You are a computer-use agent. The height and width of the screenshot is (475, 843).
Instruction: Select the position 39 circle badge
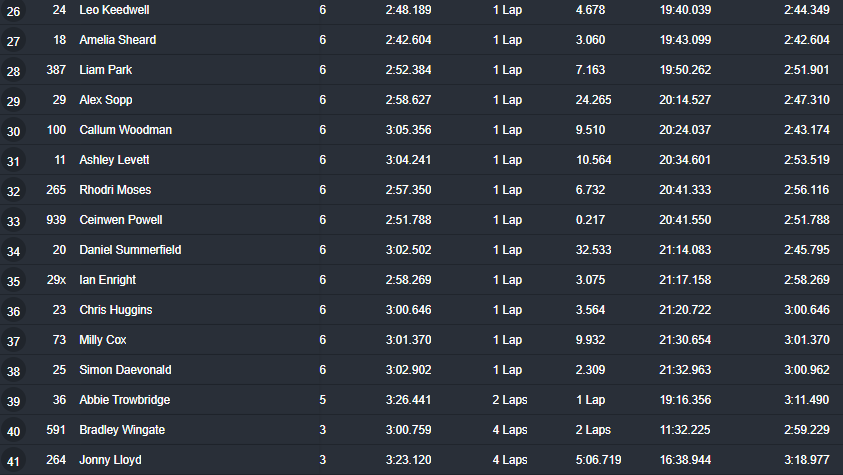coord(13,401)
